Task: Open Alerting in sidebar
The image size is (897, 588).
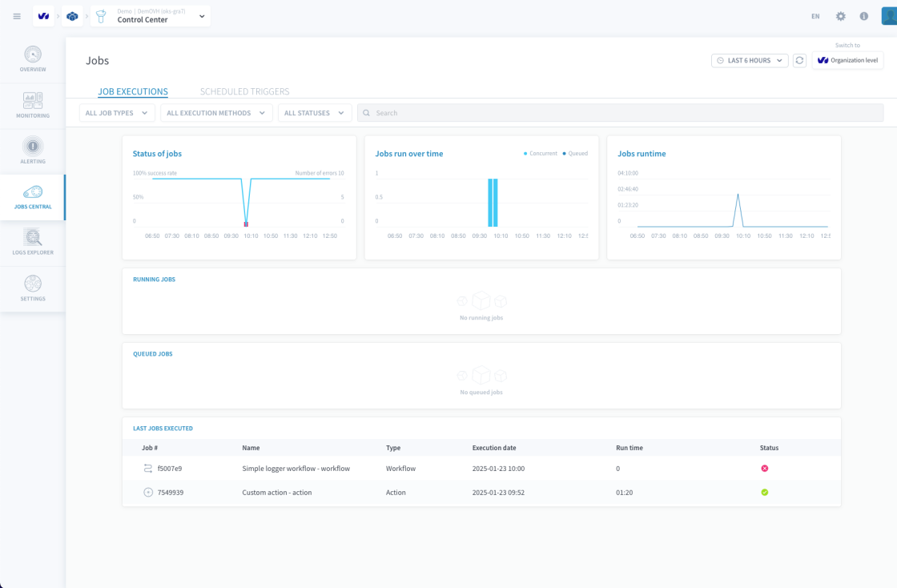Action: tap(33, 151)
